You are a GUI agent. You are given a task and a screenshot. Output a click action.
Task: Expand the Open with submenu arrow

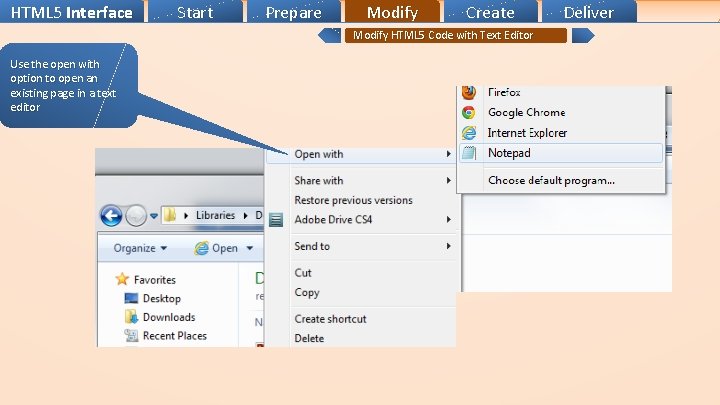click(448, 154)
